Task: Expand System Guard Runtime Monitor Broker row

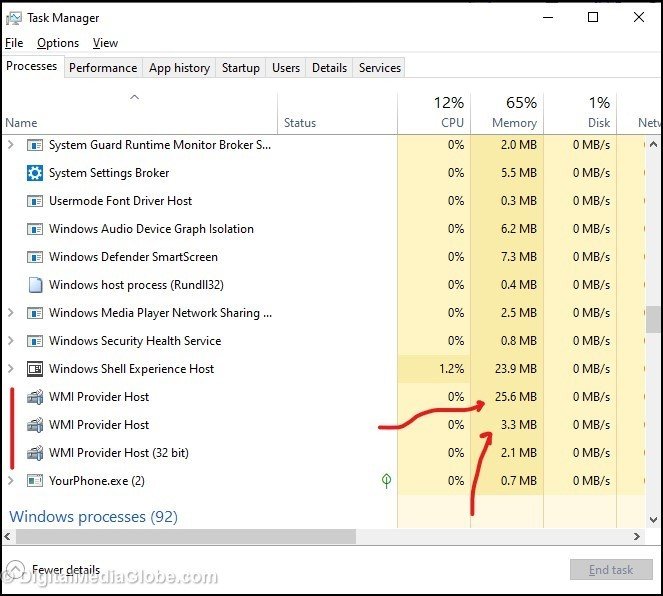Action: 11,145
